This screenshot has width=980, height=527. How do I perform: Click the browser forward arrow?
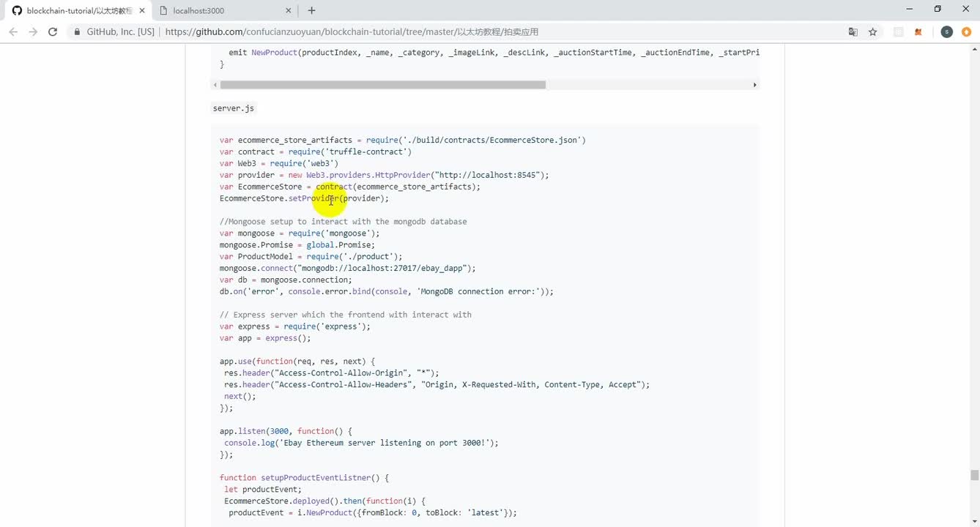coord(33,31)
